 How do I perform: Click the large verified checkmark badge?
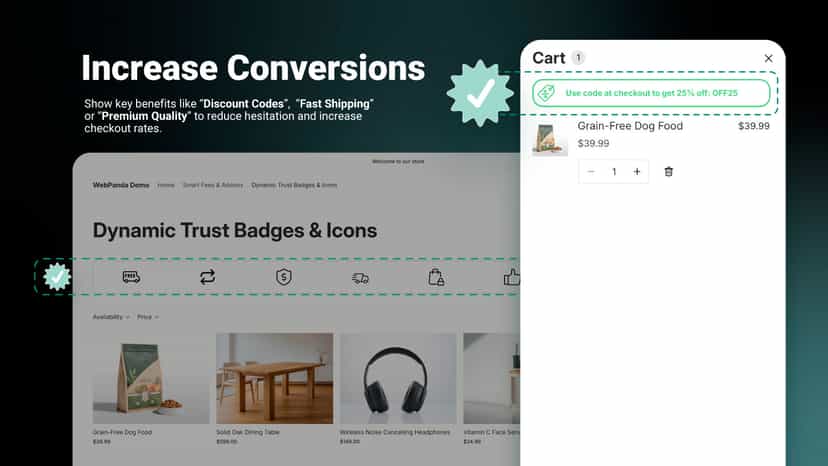point(480,93)
